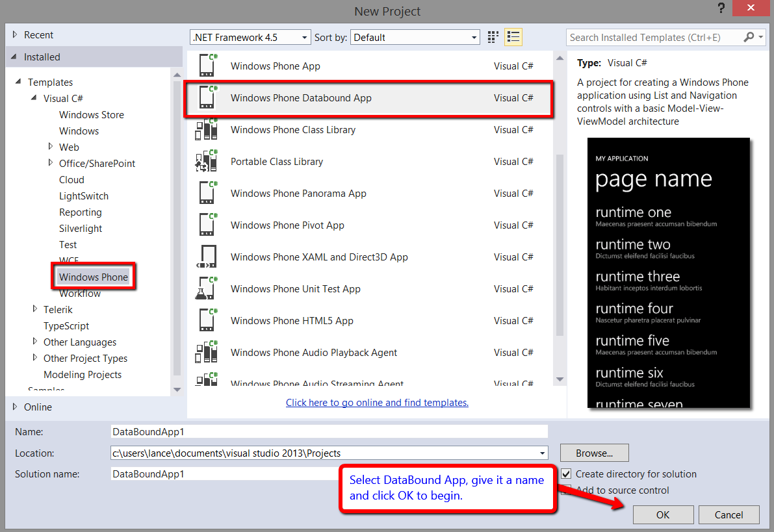
Task: Expand the Online section
Action: click(15, 407)
